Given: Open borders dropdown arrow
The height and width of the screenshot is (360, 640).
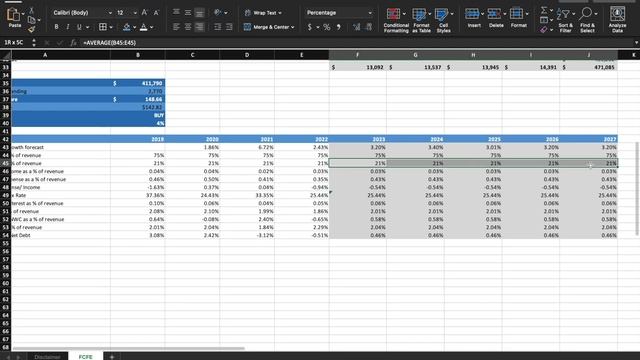Looking at the screenshot, I should pos(111,27).
